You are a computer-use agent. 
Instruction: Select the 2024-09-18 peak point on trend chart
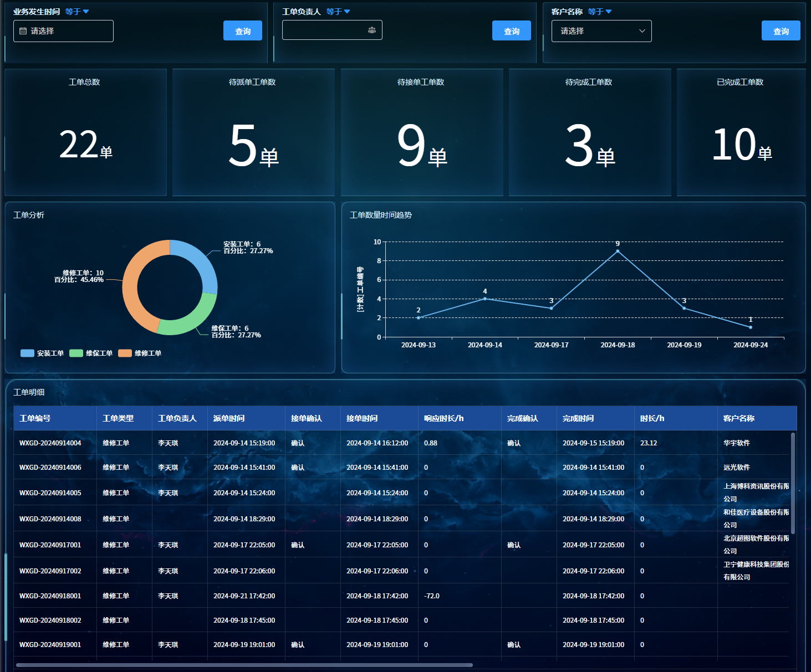[618, 252]
